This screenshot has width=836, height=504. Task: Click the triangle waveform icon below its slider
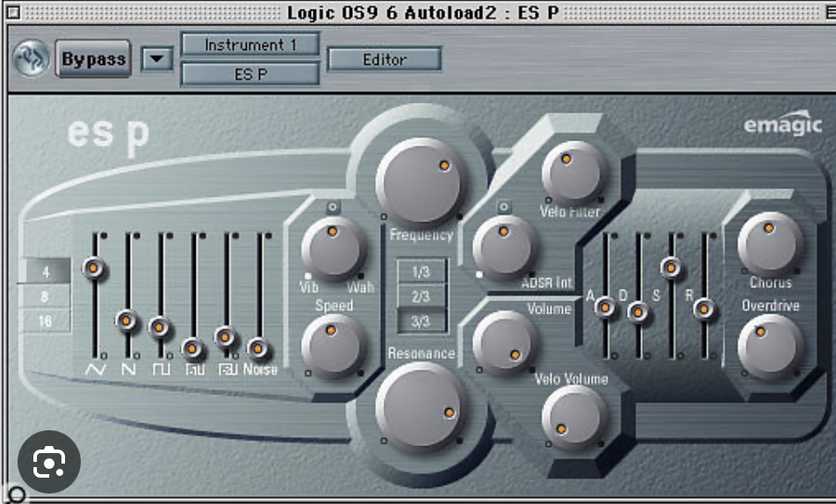point(95,369)
